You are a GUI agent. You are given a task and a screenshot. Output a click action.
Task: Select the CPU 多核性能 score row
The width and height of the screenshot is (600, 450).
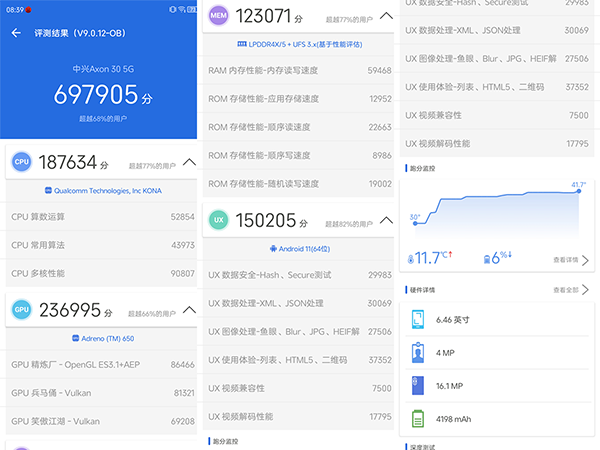click(x=100, y=272)
